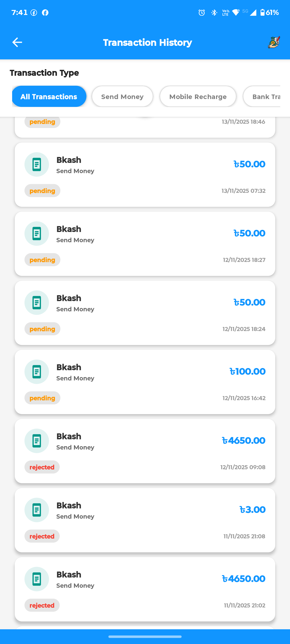Tap receipt icon of ৳3.00 transaction

point(37,510)
